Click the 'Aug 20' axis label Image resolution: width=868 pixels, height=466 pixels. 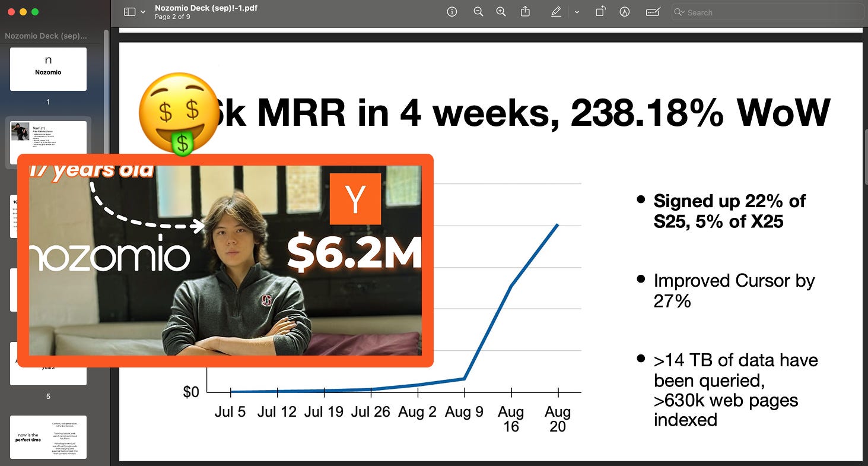[558, 419]
